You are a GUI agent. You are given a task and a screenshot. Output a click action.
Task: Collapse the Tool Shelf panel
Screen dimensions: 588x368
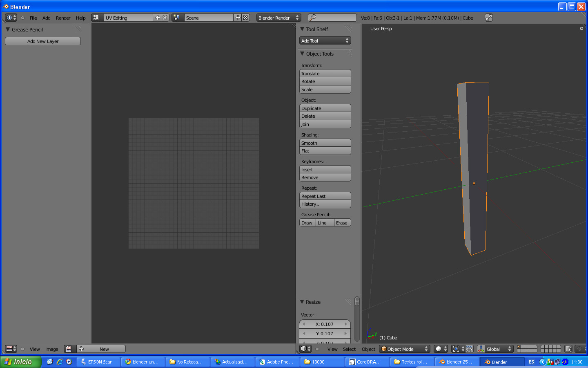click(302, 29)
